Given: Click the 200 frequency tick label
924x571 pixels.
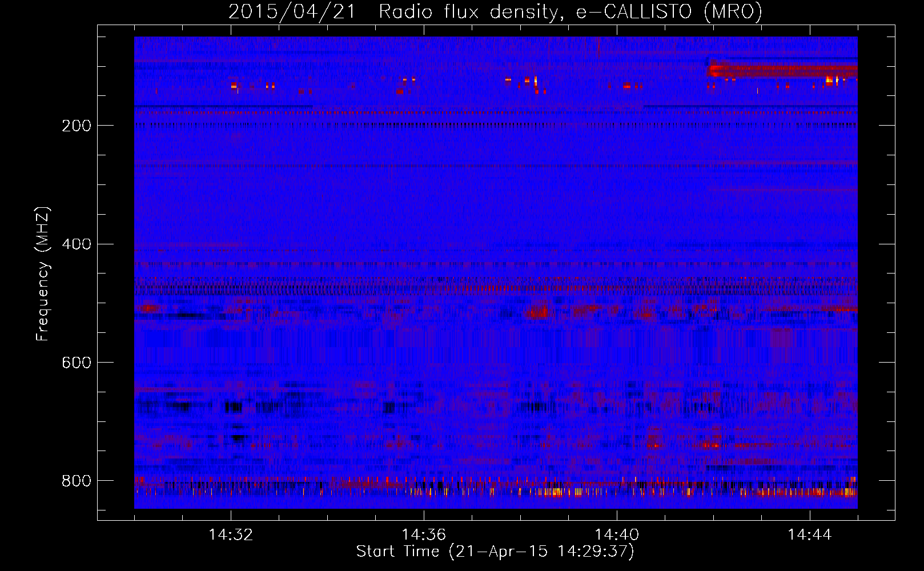Looking at the screenshot, I should coord(75,126).
